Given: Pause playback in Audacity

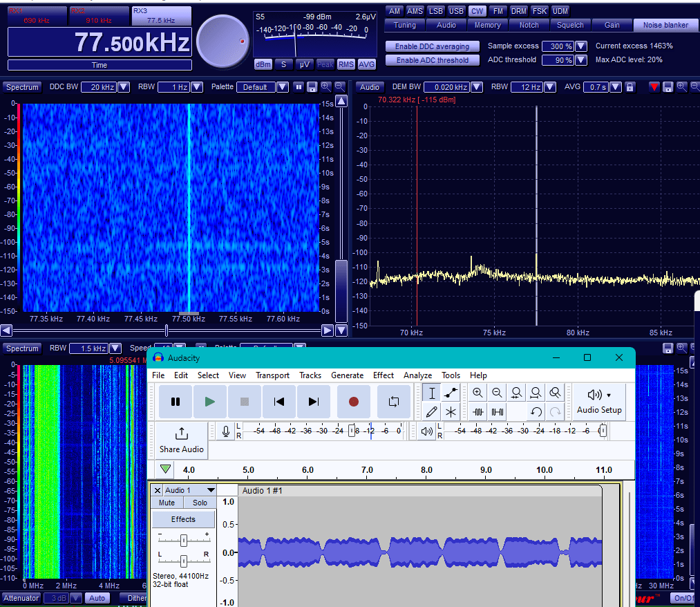Looking at the screenshot, I should [x=176, y=402].
